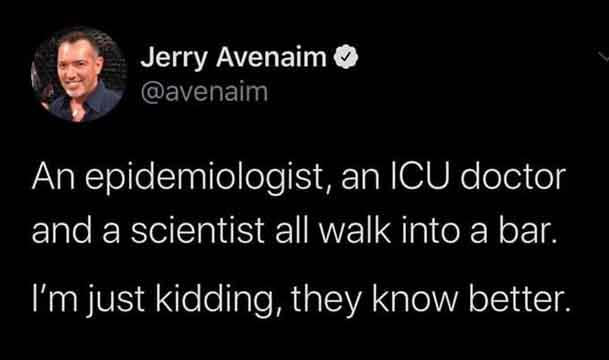Image resolution: width=609 pixels, height=360 pixels.
Task: Open the @avenaim handle link
Action: [x=204, y=92]
